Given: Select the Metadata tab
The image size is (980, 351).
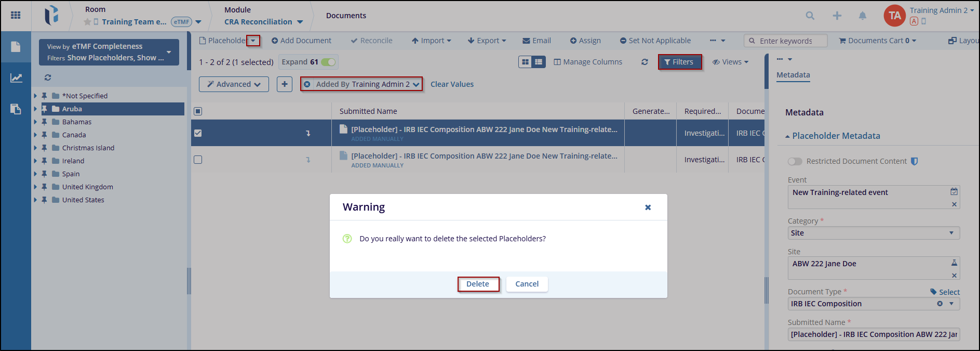Looking at the screenshot, I should [x=793, y=75].
